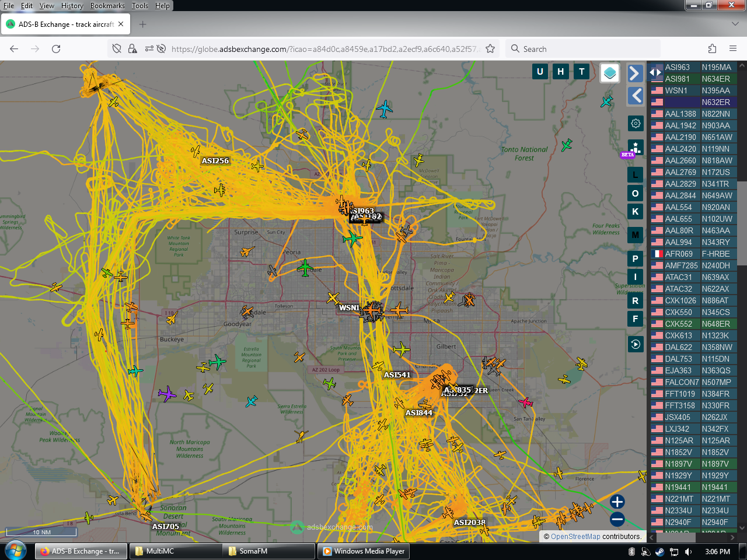Switch to SomaFM in the taskbar
The width and height of the screenshot is (747, 560).
[x=268, y=551]
